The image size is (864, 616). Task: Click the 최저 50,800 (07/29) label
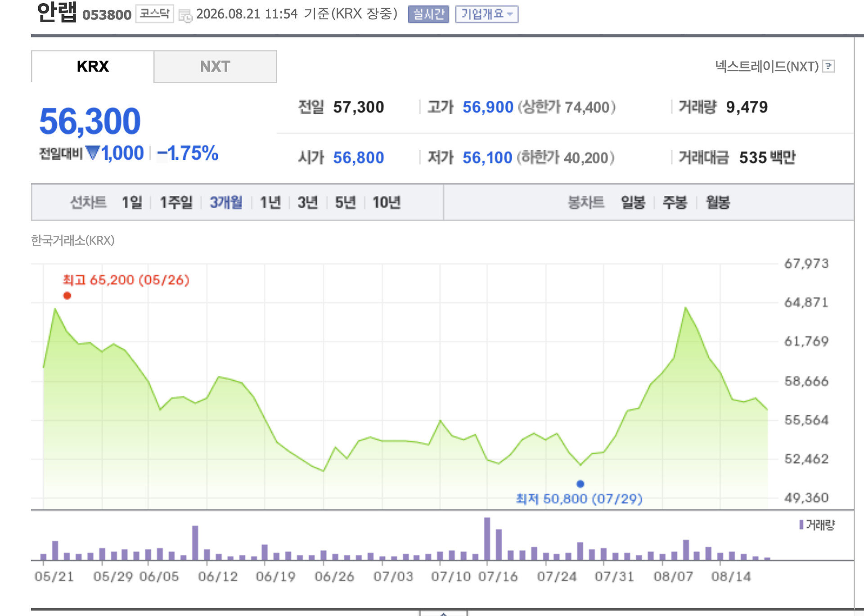[579, 499]
